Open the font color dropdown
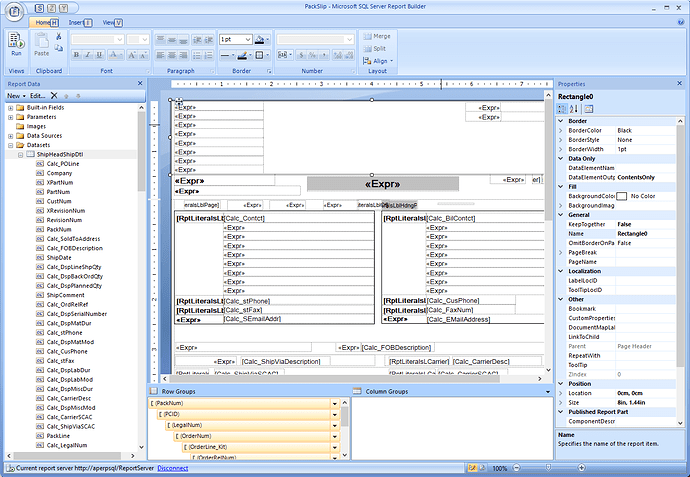The height and width of the screenshot is (477, 690). coord(121,55)
